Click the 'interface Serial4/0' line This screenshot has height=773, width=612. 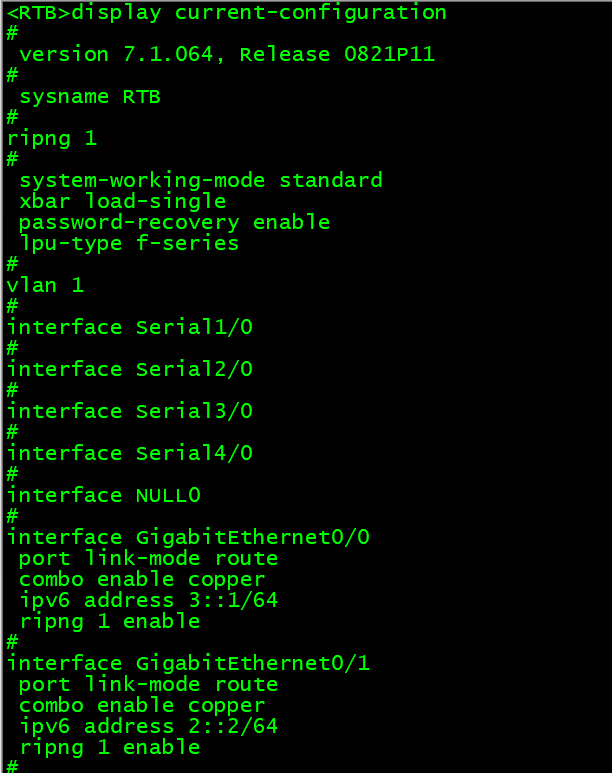(130, 454)
